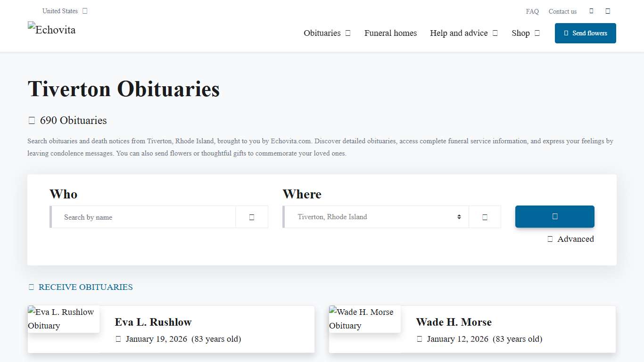The image size is (644, 362).
Task: Click the account icon in the top-right header
Action: (608, 10)
